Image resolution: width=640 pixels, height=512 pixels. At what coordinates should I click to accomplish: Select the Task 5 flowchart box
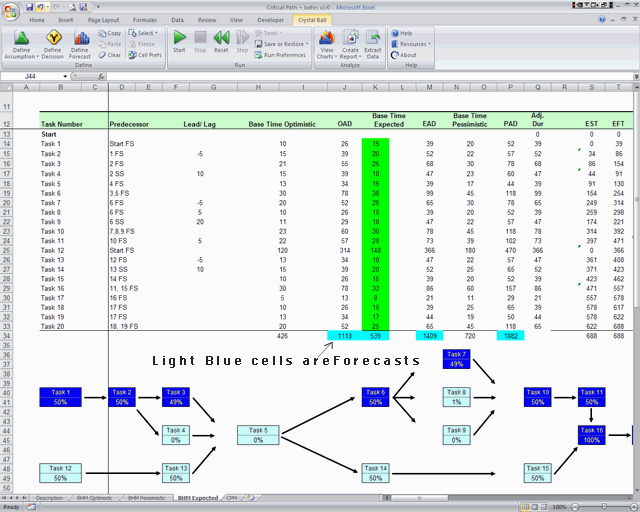(258, 435)
